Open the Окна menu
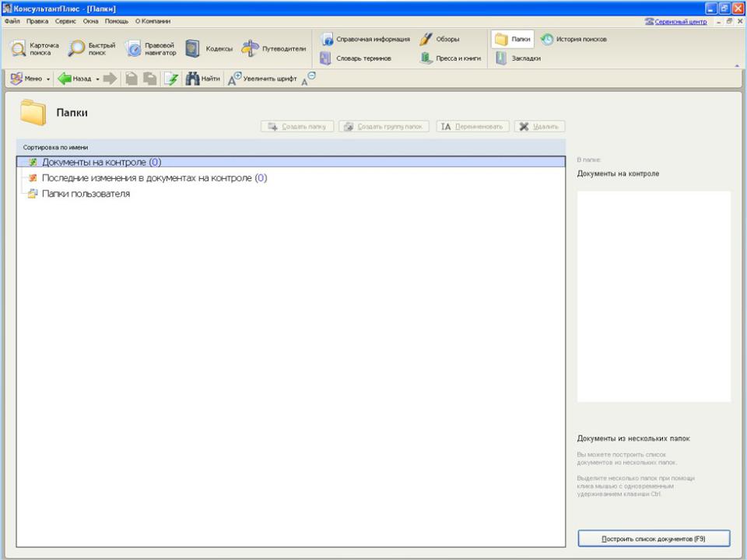This screenshot has width=747, height=560. coord(90,21)
